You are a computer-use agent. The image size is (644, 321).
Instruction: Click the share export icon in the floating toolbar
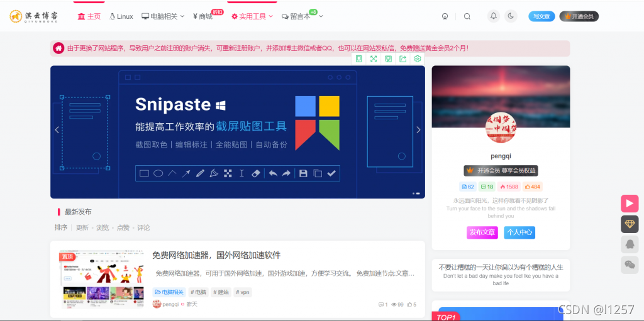coord(403,58)
